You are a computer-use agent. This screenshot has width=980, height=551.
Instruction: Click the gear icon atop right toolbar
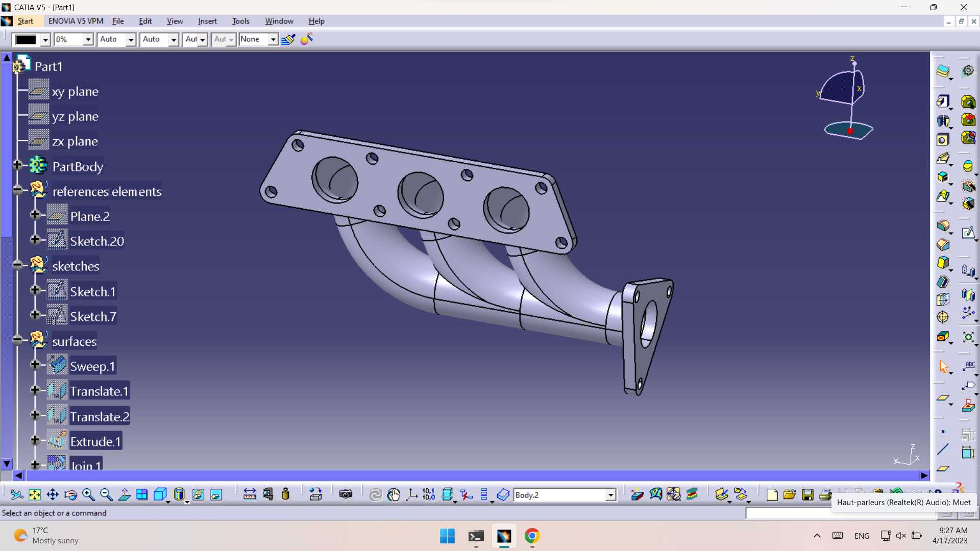click(968, 71)
